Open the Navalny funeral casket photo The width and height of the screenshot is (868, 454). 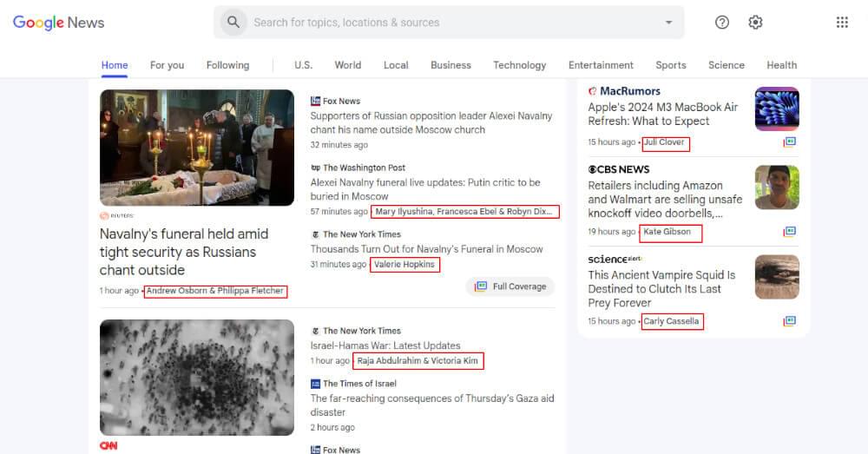[x=197, y=148]
